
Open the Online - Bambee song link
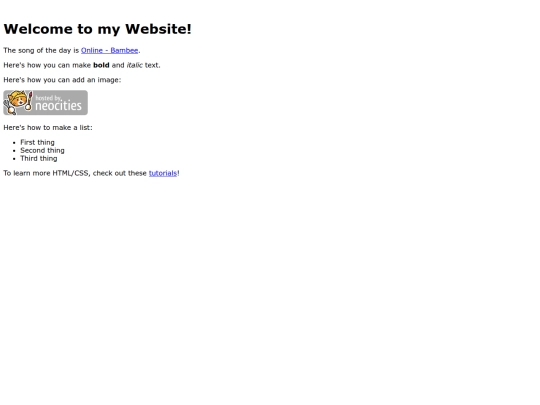[x=110, y=50]
